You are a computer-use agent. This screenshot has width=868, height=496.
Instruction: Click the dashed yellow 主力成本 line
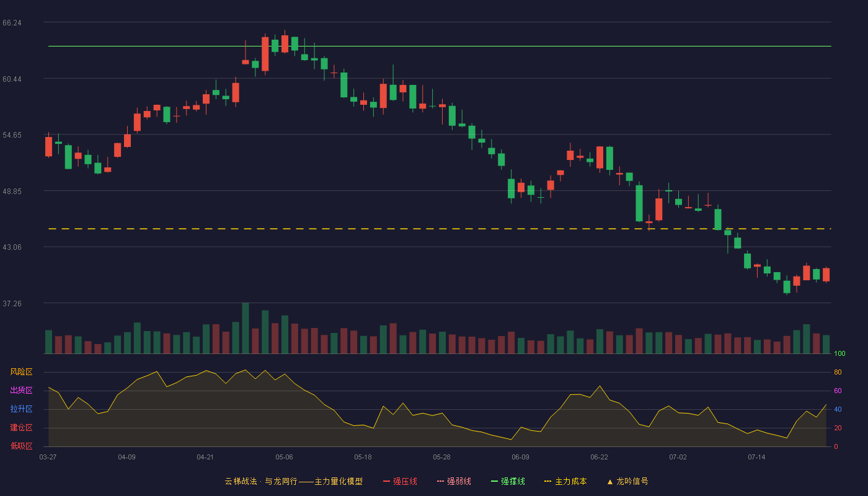[440, 229]
